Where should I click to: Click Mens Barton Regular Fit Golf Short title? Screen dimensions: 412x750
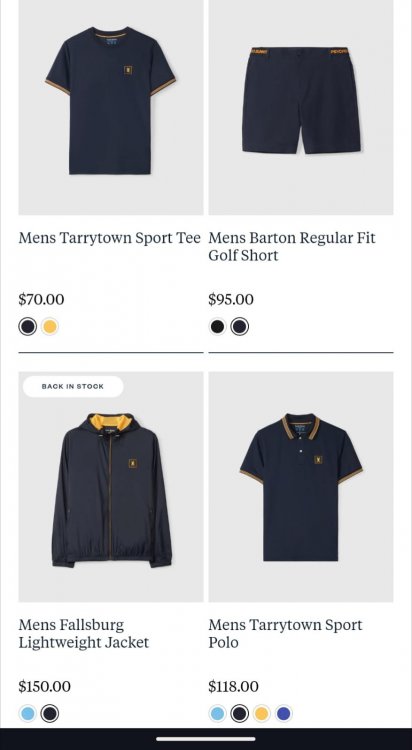tap(292, 247)
